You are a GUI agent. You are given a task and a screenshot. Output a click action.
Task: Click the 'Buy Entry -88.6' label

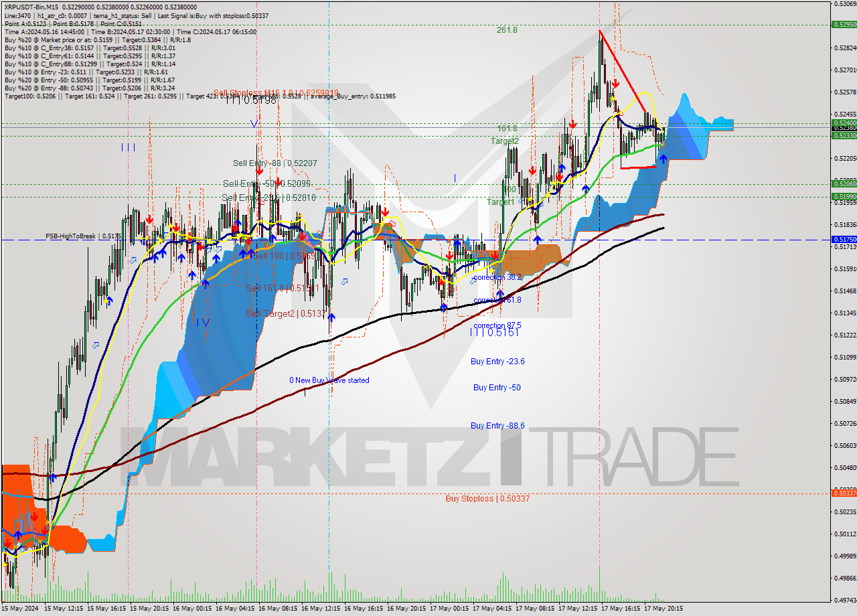497,426
